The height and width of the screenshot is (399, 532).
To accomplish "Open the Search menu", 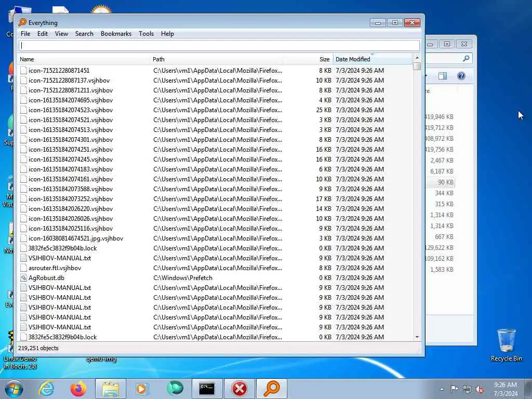I will pyautogui.click(x=84, y=34).
